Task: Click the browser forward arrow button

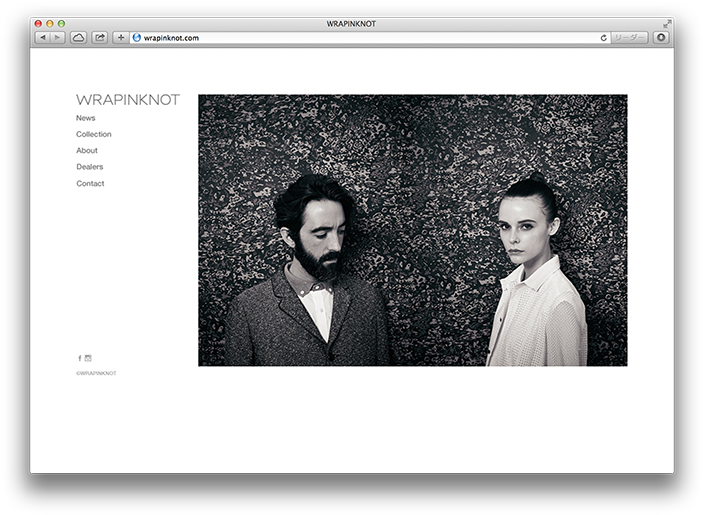Action: [x=58, y=37]
